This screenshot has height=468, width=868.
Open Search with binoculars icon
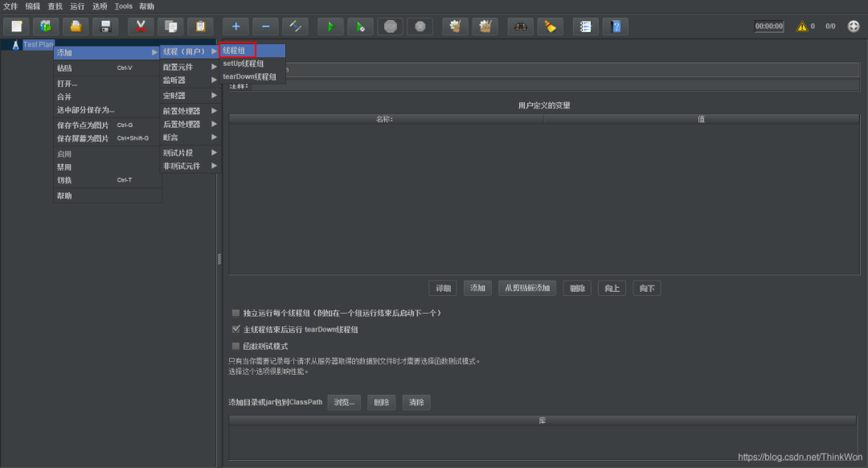pyautogui.click(x=520, y=26)
